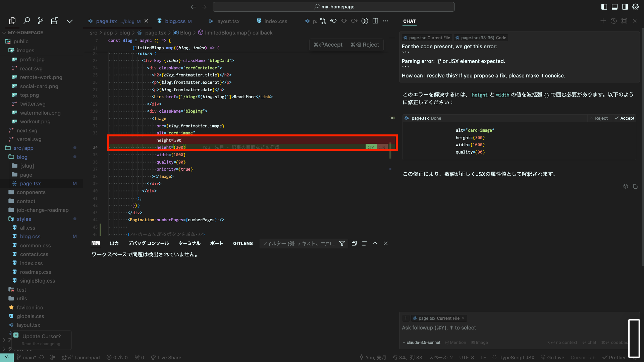The height and width of the screenshot is (362, 644).
Task: Open the GITLENS panel tab
Action: pyautogui.click(x=243, y=243)
